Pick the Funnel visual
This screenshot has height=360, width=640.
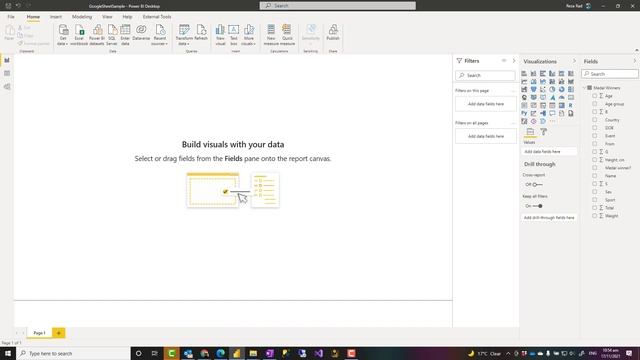[x=533, y=89]
